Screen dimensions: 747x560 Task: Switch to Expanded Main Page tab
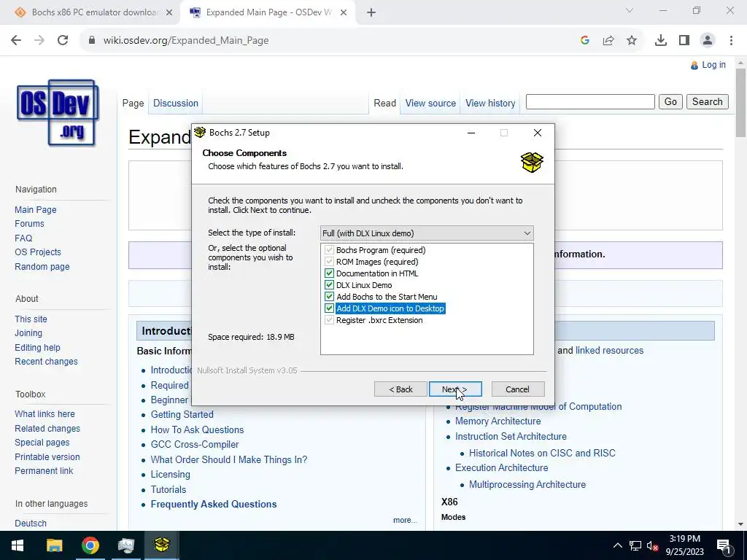(268, 12)
